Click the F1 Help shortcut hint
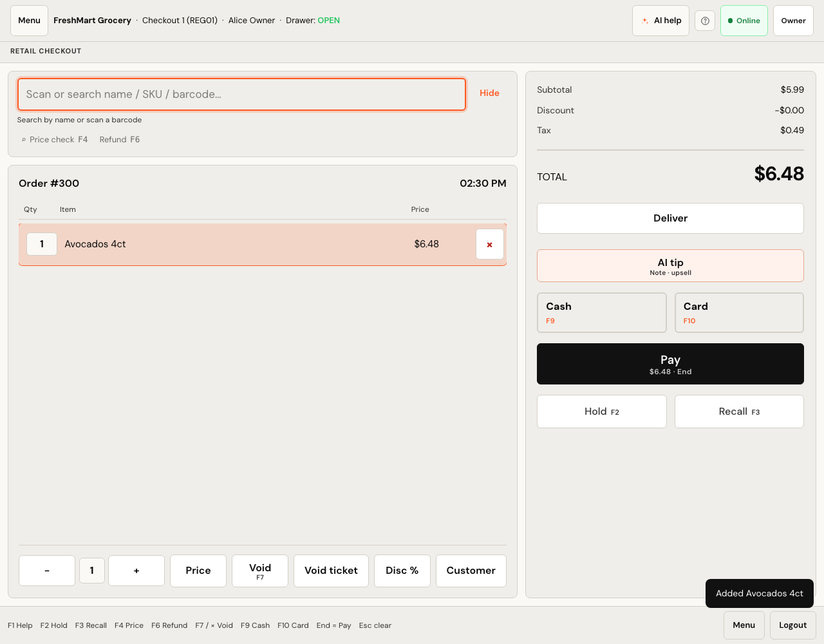The width and height of the screenshot is (824, 644). tap(20, 625)
